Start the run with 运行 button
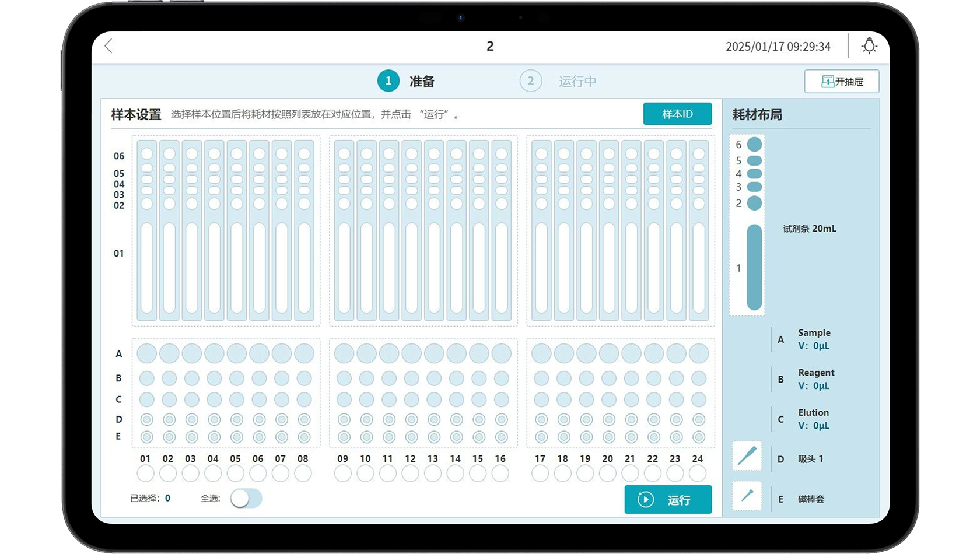This screenshot has height=554, width=980. 668,500
